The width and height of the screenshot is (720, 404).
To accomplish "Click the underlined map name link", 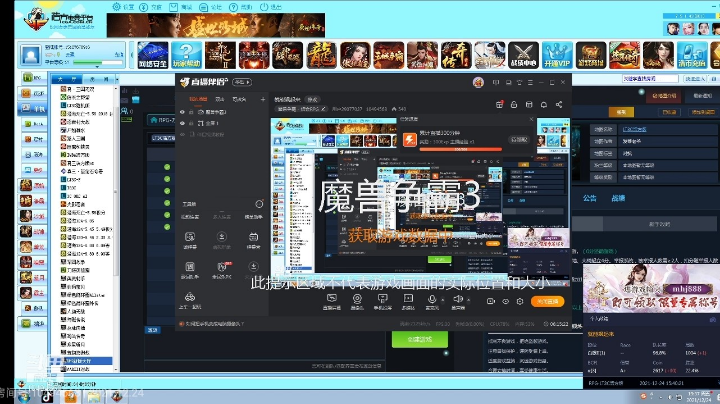I will point(634,129).
